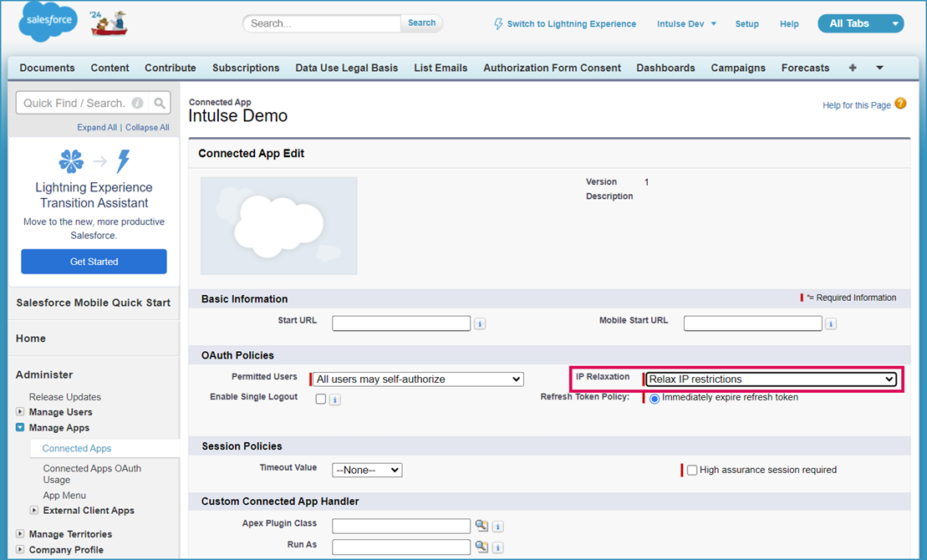
Task: Select Immediately expire refresh token radio
Action: pos(654,399)
